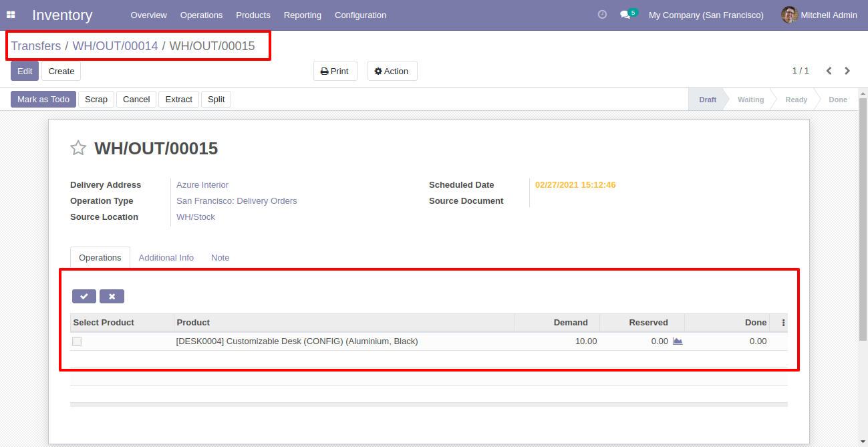The width and height of the screenshot is (868, 447).
Task: Open San Francisco: Delivery Orders link
Action: [237, 200]
